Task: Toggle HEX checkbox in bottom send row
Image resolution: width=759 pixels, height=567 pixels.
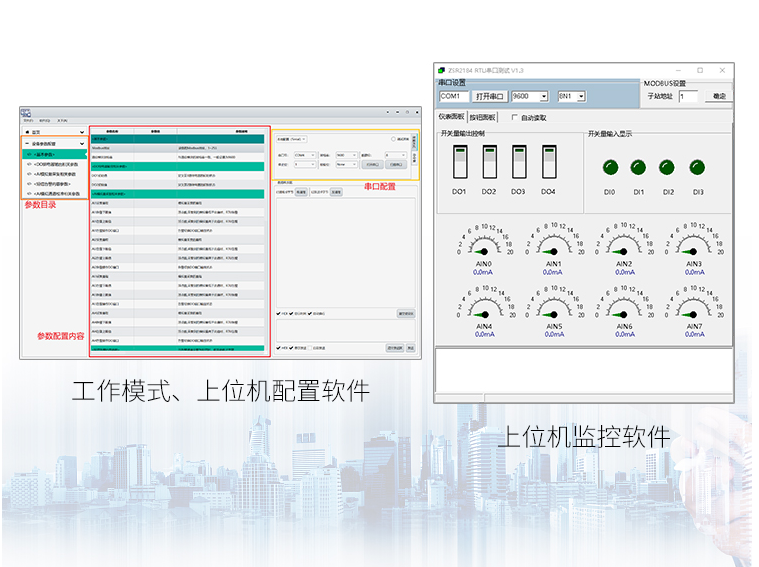Action: [278, 348]
